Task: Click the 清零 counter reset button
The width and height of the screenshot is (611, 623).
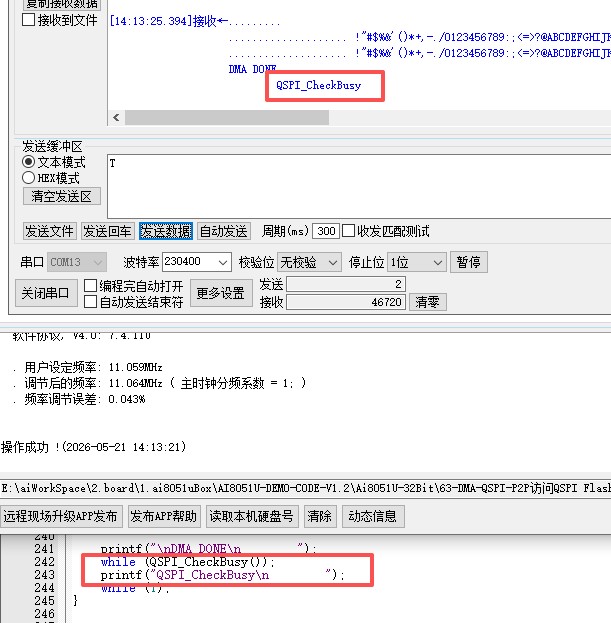Action: (427, 302)
